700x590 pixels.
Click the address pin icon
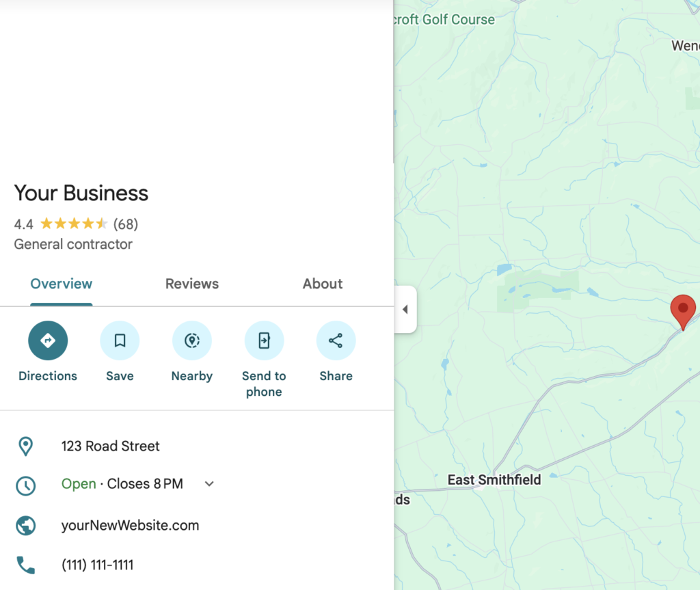(x=25, y=446)
